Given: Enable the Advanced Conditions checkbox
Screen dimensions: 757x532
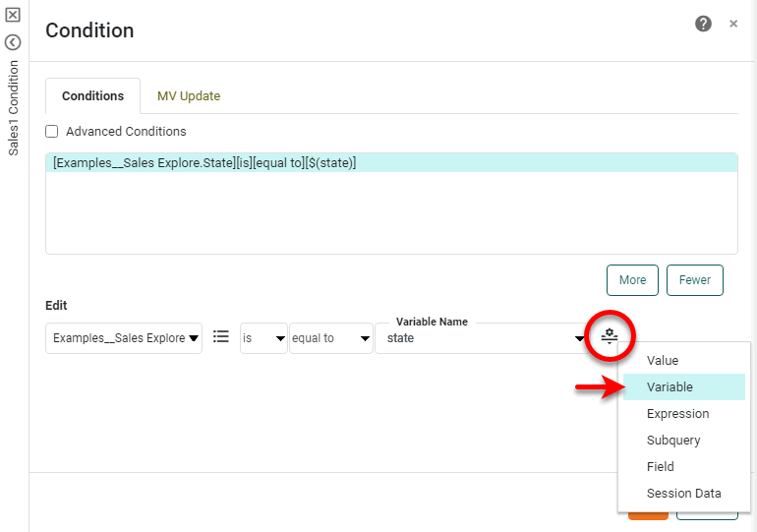Looking at the screenshot, I should click(52, 131).
